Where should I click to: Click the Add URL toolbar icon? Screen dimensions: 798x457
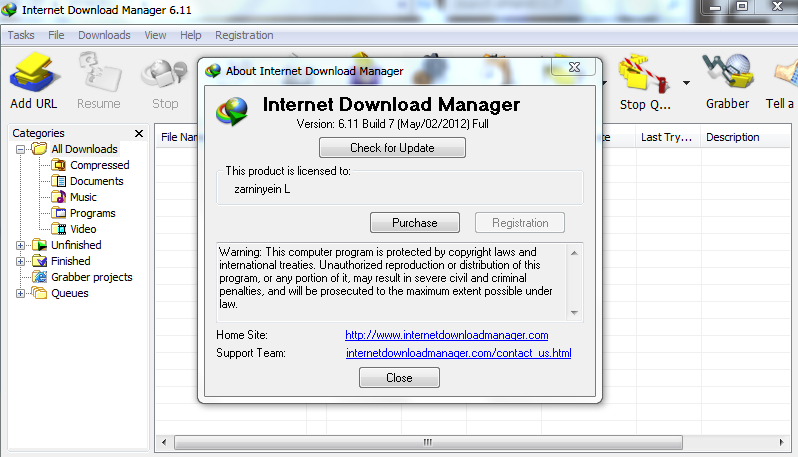tap(34, 74)
